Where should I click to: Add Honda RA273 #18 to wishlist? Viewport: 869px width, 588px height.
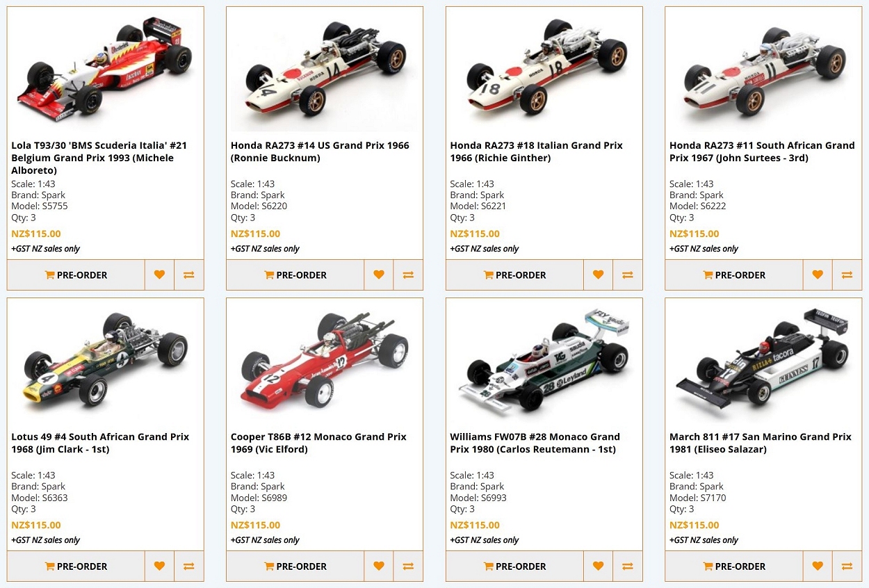[x=598, y=275]
